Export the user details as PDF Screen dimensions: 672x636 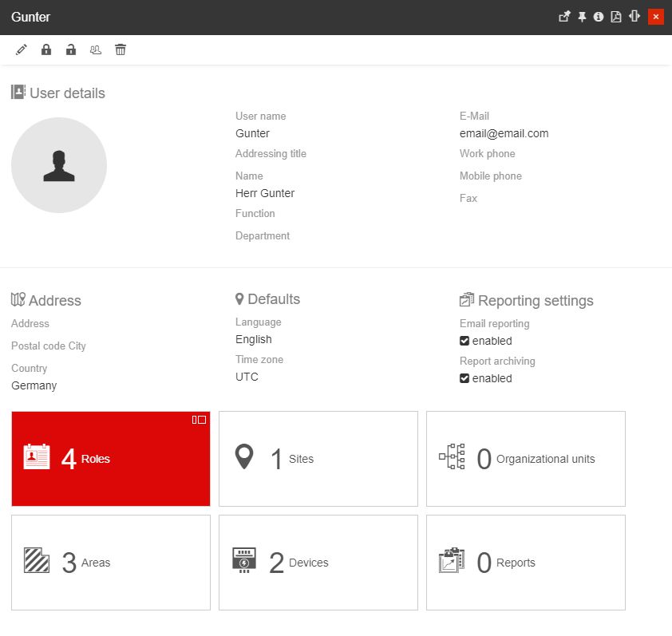point(616,17)
